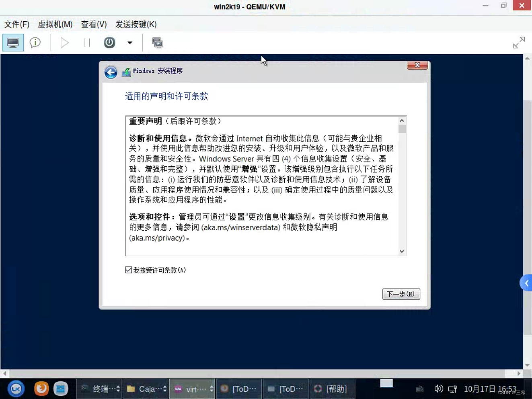Click license text scrollbar up arrow
Image resolution: width=532 pixels, height=399 pixels.
[x=402, y=121]
